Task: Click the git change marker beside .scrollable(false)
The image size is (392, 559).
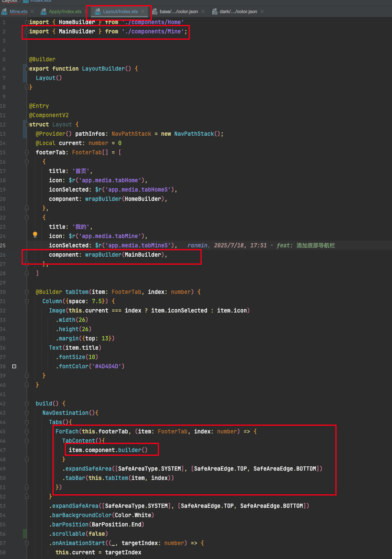Action: pos(25,534)
